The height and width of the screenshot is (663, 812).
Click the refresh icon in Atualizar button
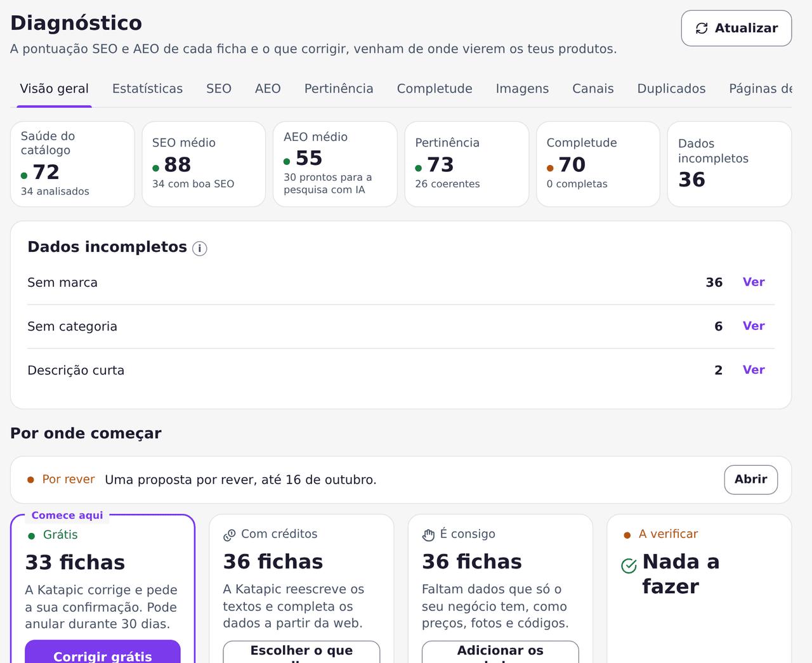[x=702, y=28]
